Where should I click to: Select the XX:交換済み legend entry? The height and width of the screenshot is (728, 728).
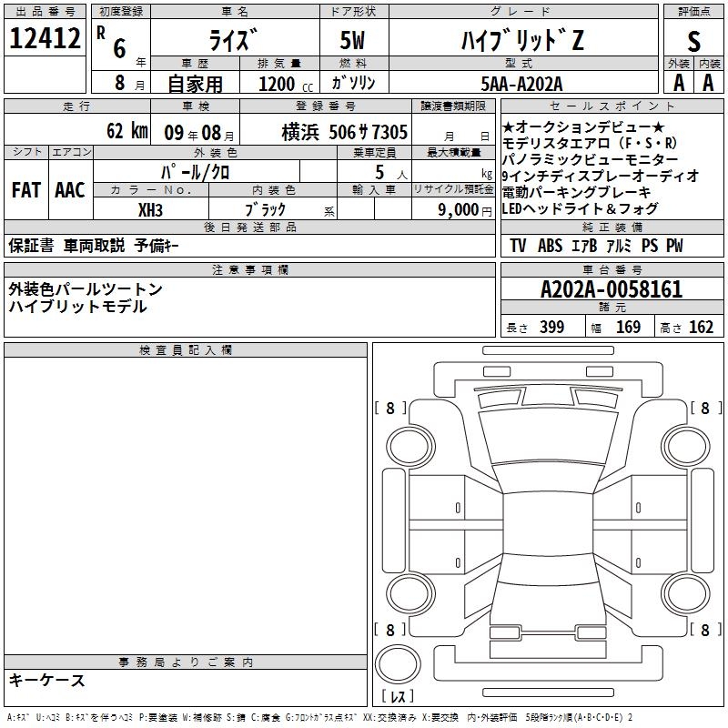[389, 717]
